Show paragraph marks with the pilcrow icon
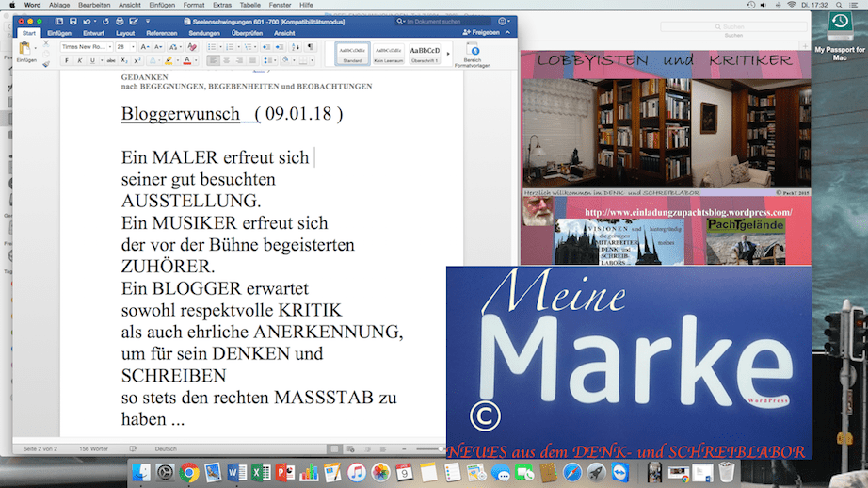 (310, 46)
